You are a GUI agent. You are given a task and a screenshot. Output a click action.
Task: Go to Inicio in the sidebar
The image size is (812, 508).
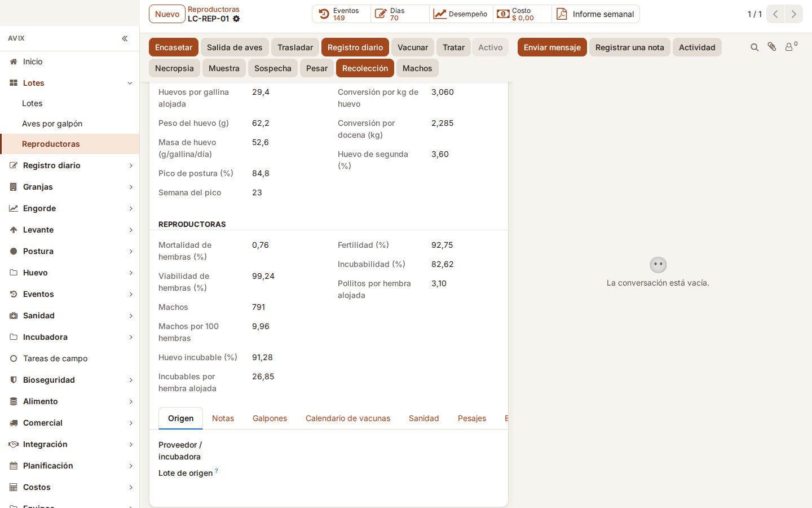pyautogui.click(x=69, y=62)
